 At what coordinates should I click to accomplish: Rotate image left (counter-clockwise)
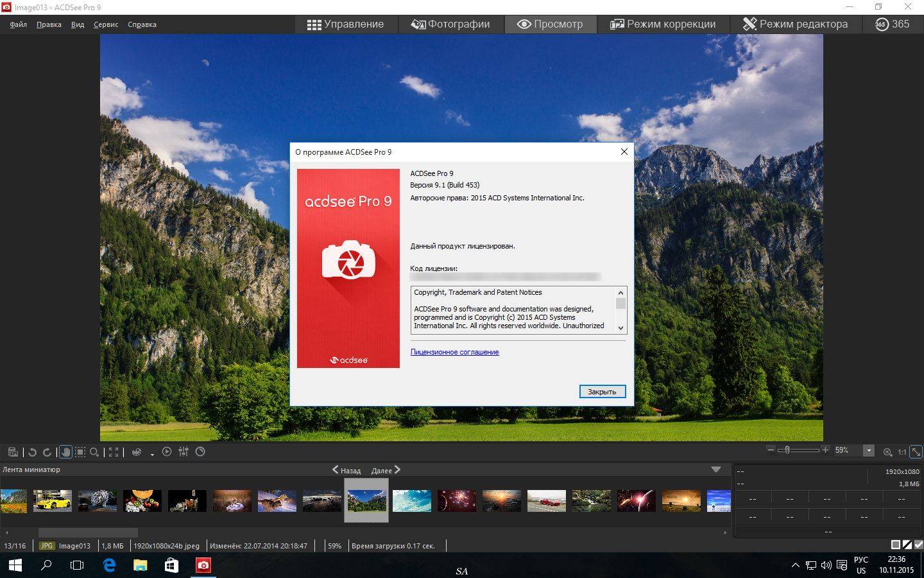(x=32, y=452)
